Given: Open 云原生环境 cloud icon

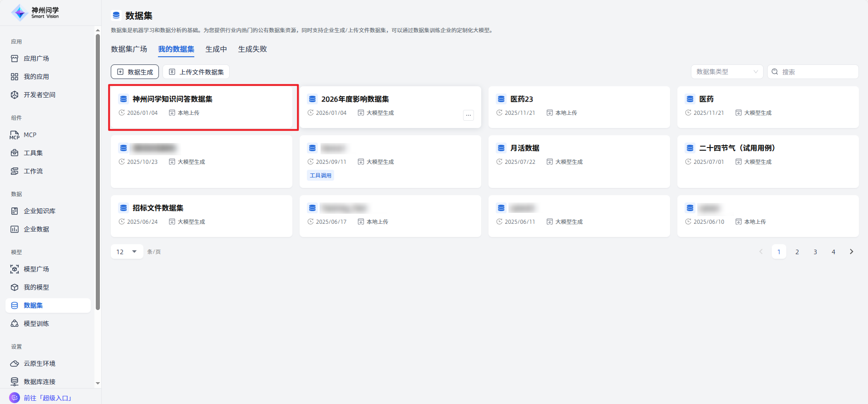Looking at the screenshot, I should (15, 364).
